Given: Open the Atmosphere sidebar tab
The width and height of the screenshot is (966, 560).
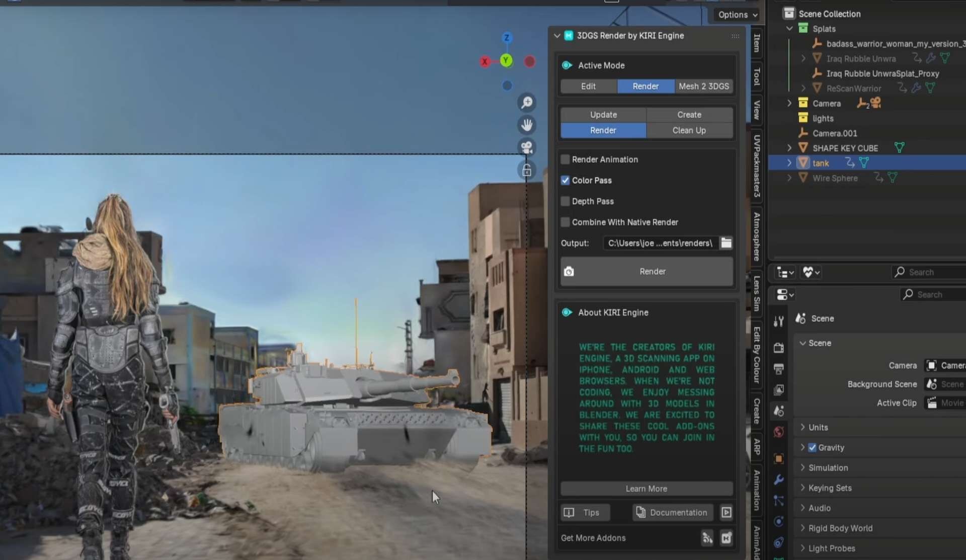Looking at the screenshot, I should (x=756, y=235).
